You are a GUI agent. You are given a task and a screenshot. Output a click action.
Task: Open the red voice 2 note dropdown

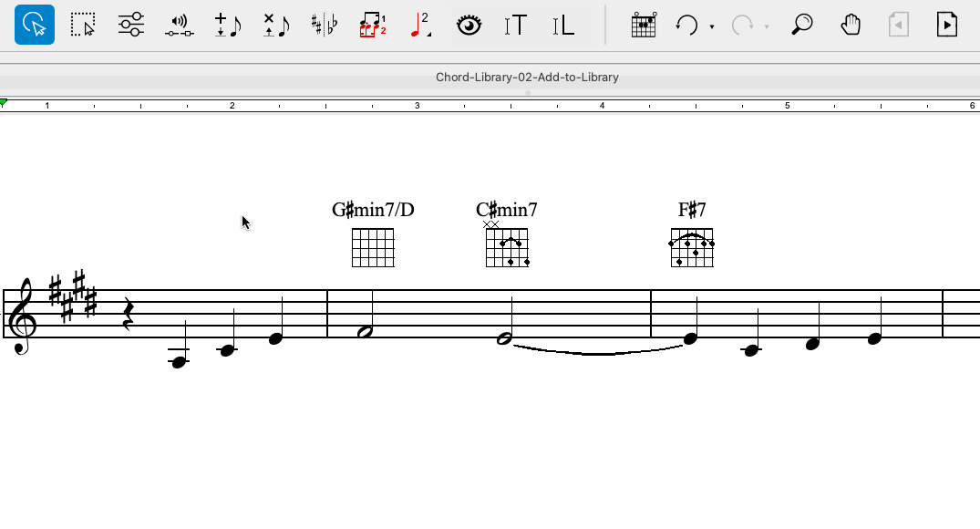pyautogui.click(x=420, y=25)
